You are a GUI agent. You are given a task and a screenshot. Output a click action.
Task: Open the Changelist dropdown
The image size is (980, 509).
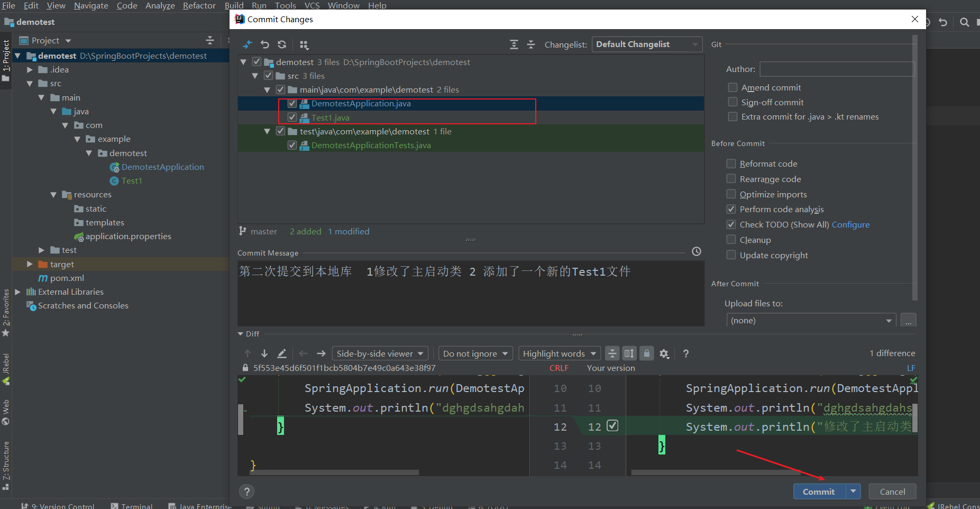(x=647, y=44)
